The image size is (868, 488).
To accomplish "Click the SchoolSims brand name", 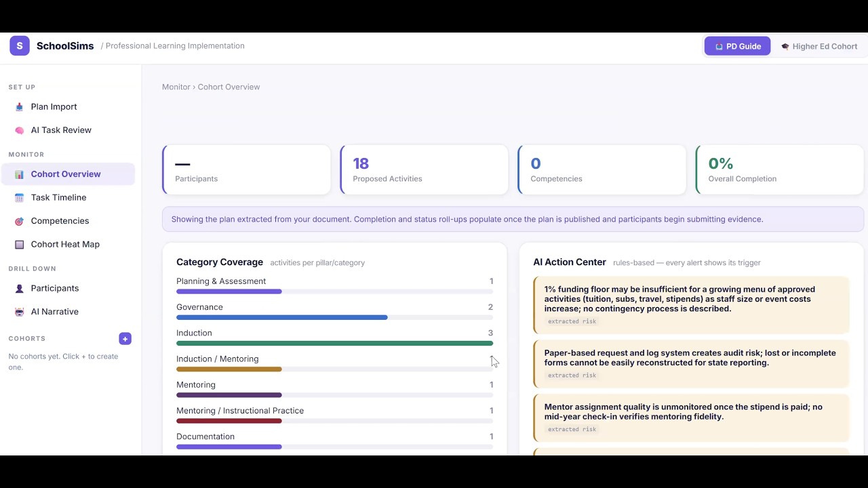I will (65, 46).
